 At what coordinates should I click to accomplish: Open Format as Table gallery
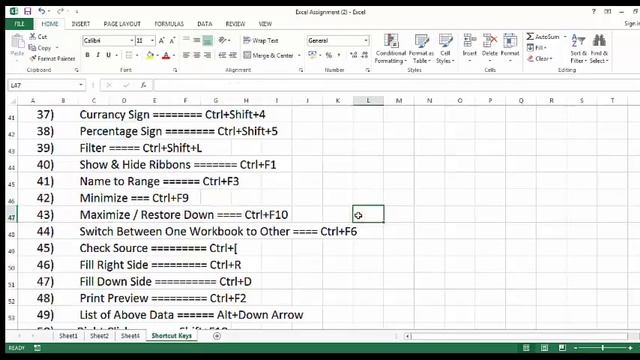click(421, 49)
